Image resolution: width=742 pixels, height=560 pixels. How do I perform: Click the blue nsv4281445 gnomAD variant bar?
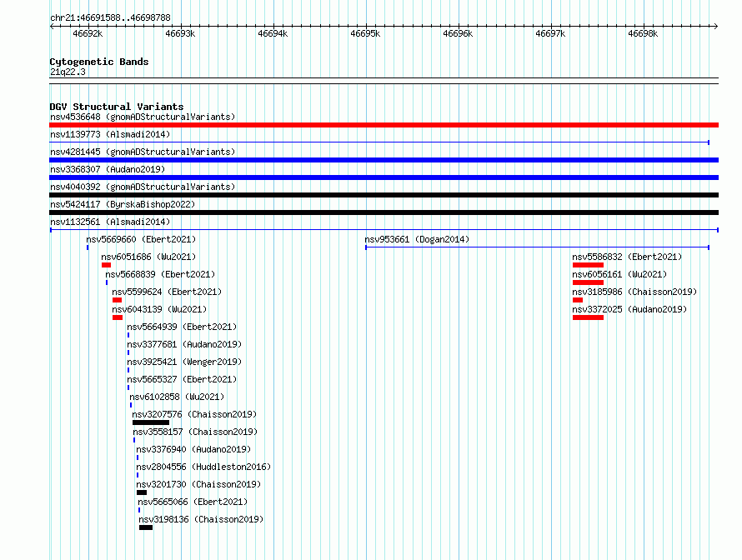(x=384, y=160)
